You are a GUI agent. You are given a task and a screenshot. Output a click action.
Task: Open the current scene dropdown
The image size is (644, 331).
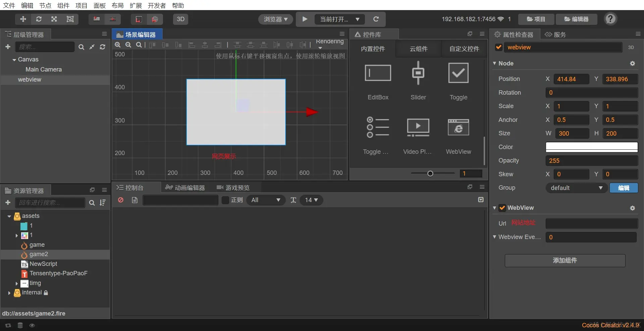(x=340, y=19)
